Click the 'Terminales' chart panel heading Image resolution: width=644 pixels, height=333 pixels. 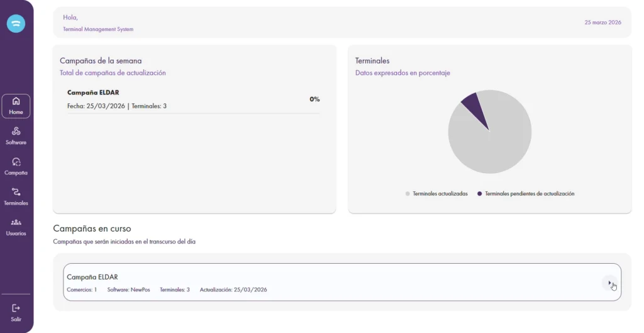pos(372,61)
